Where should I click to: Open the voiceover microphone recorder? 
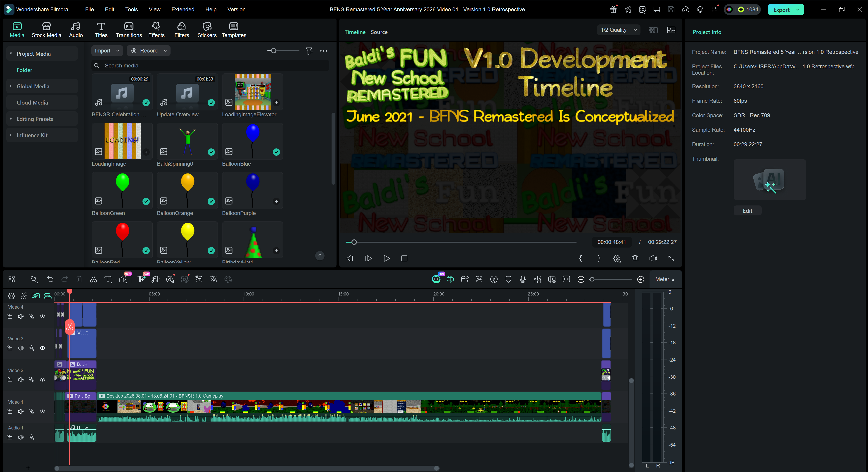point(523,279)
